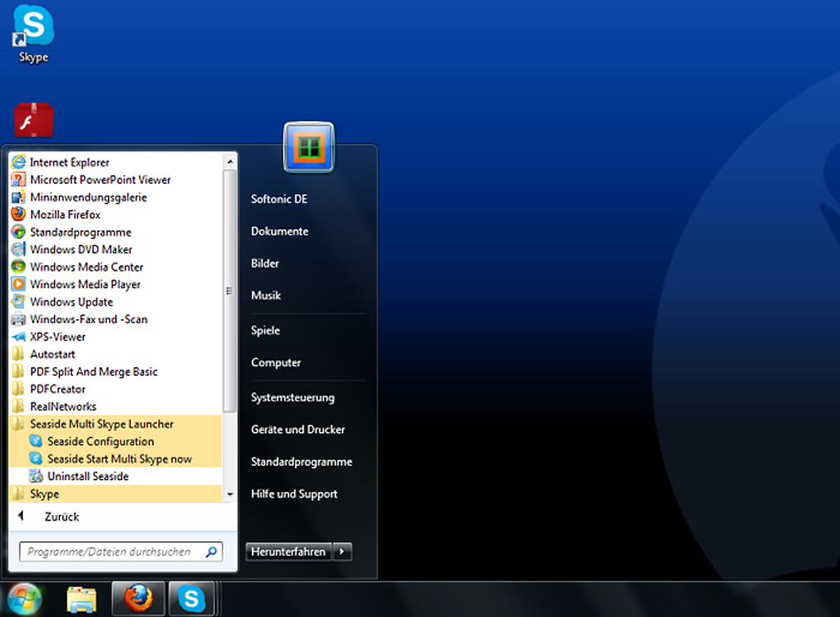Click the Herunterfahren button
This screenshot has width=840, height=617.
click(288, 552)
